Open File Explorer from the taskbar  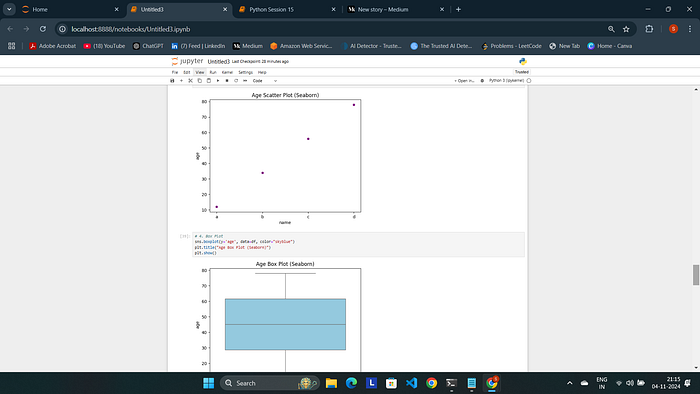coord(331,383)
